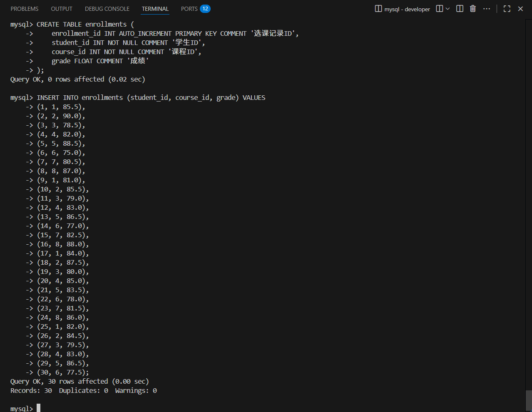Click the CREATE TABLE enrollments command line
Image resolution: width=532 pixels, height=412 pixels.
(x=85, y=25)
